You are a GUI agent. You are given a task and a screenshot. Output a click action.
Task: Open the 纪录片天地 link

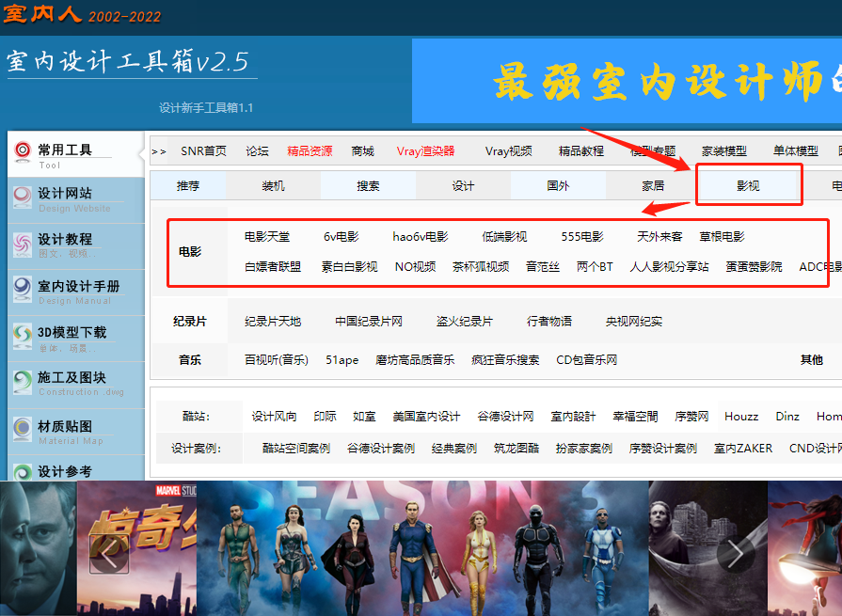[x=273, y=322]
